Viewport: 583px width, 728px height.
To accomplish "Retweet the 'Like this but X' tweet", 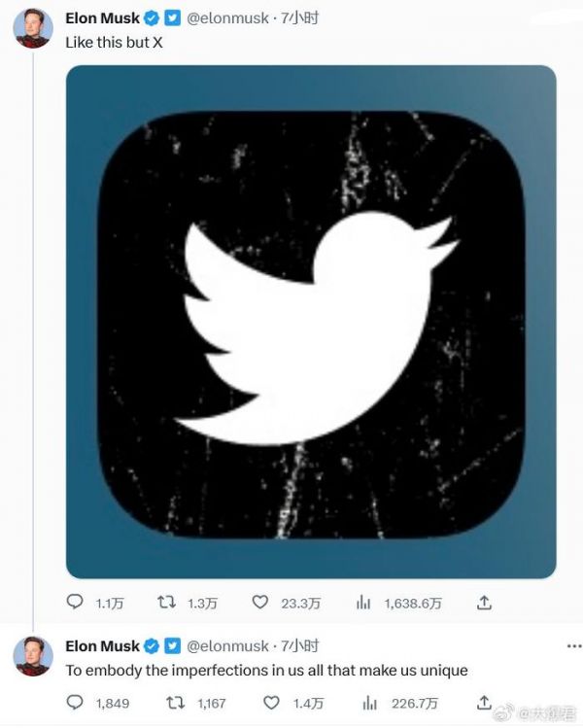I will pyautogui.click(x=167, y=603).
